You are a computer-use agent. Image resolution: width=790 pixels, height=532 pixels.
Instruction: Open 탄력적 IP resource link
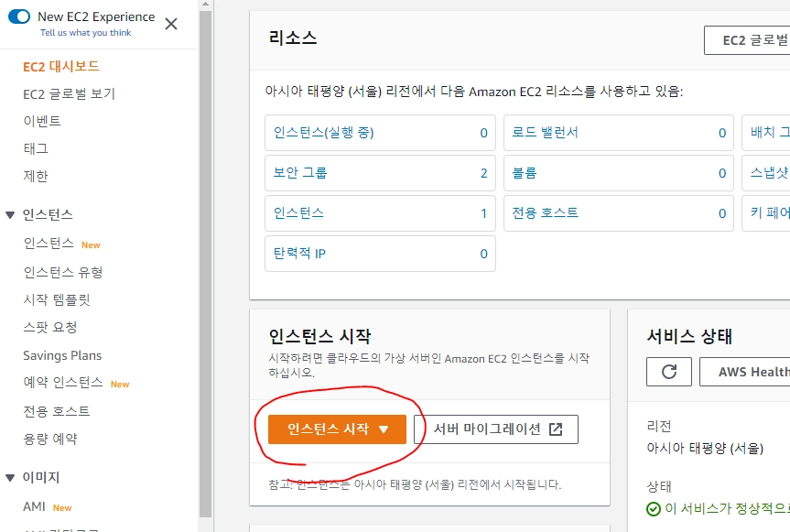tap(299, 254)
